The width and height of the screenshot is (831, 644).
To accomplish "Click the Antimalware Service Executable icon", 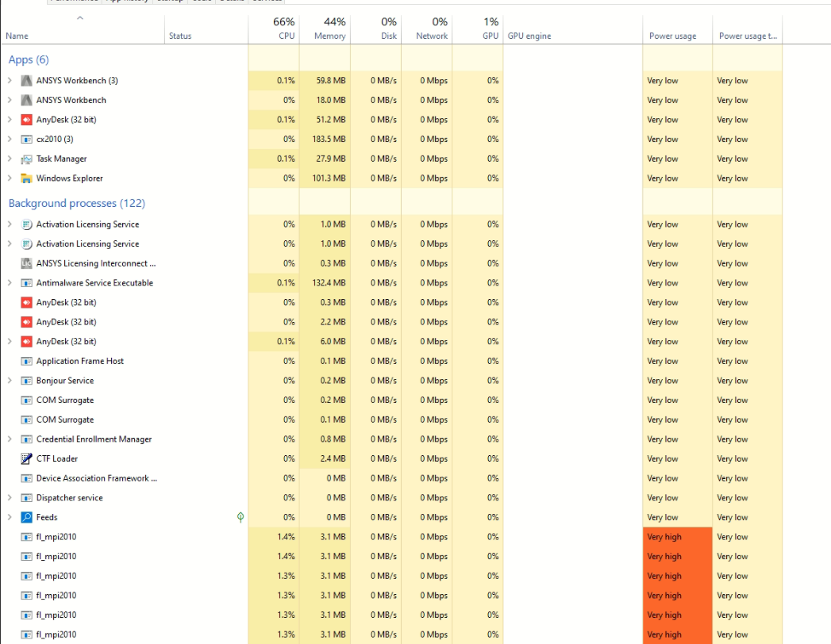I will pos(27,283).
